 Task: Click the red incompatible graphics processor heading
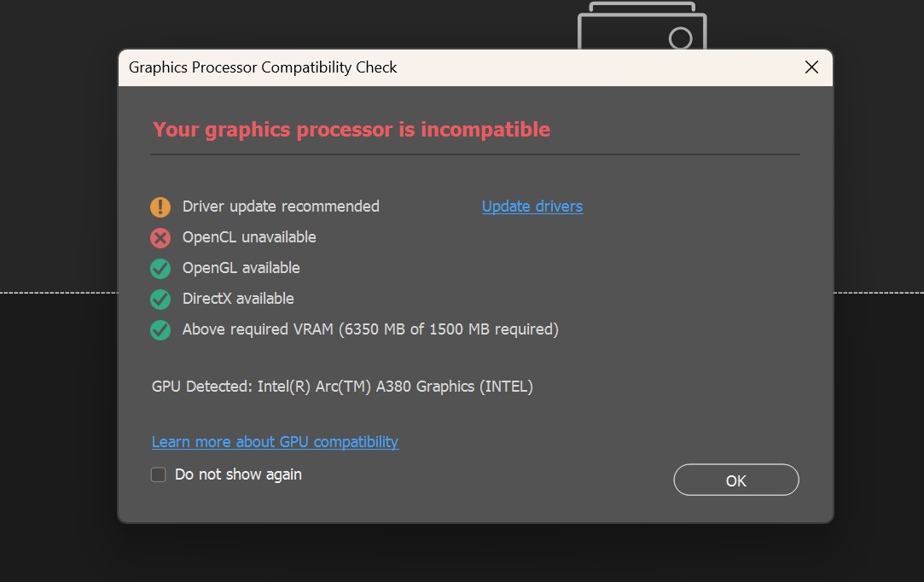352,129
